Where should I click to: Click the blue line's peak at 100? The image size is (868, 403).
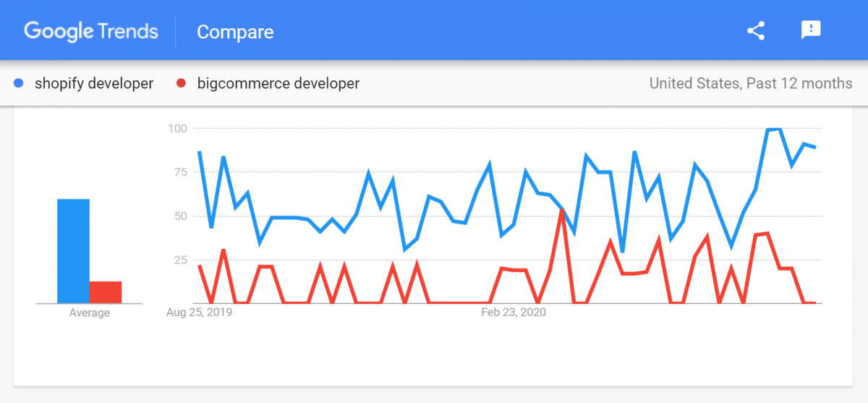point(773,130)
